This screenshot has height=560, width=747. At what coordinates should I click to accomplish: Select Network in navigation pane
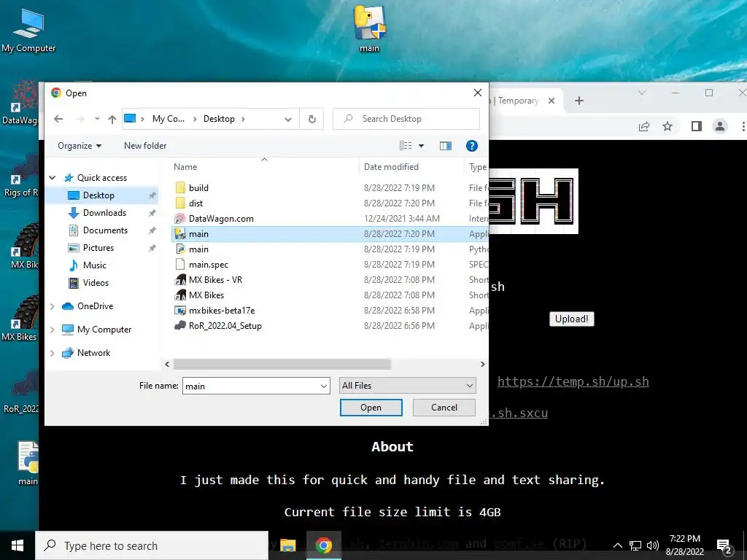tap(93, 353)
